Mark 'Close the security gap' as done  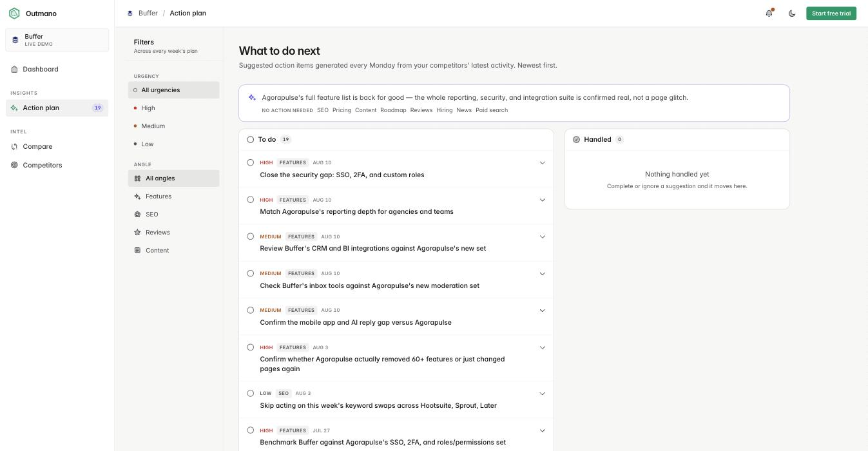pyautogui.click(x=251, y=162)
